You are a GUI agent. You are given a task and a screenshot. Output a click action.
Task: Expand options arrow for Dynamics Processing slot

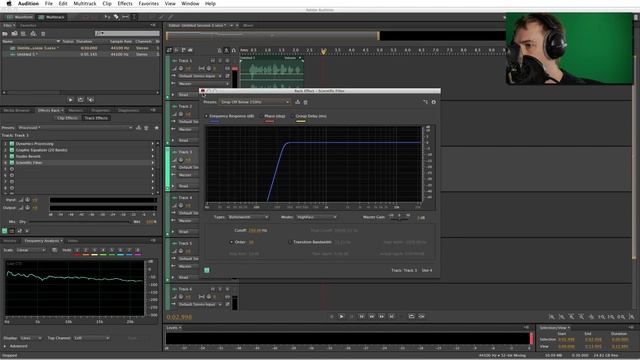point(153,144)
